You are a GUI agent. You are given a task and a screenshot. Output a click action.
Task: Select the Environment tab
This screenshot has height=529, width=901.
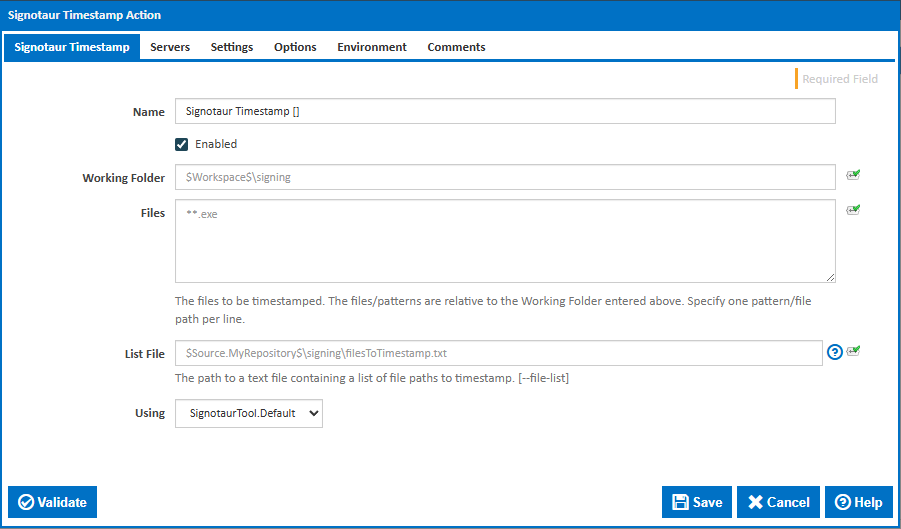click(371, 47)
